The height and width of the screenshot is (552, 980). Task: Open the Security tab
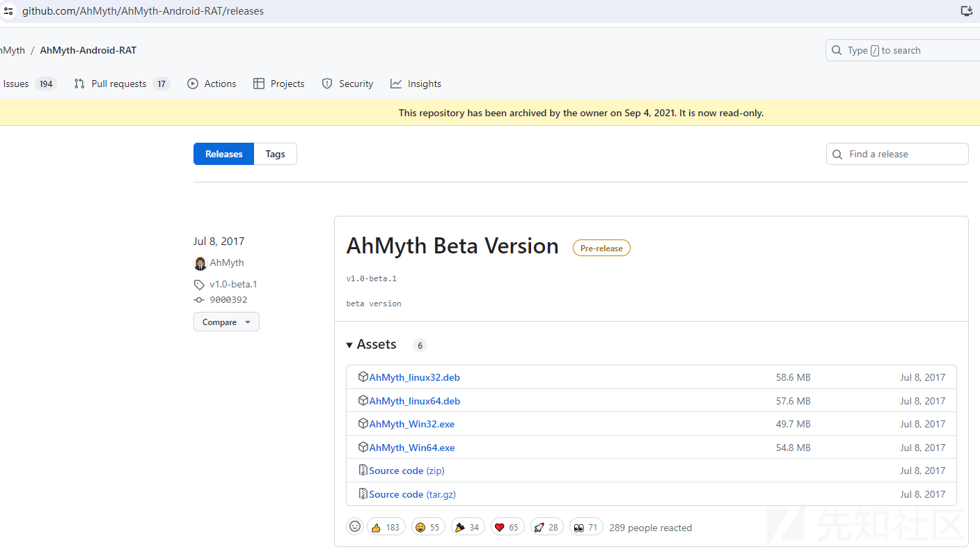click(x=347, y=84)
